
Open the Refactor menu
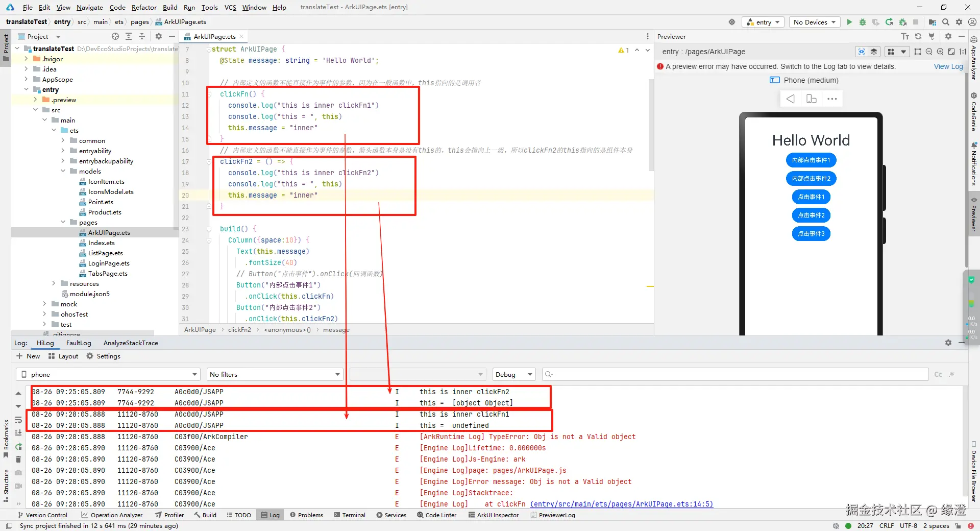[x=144, y=7]
